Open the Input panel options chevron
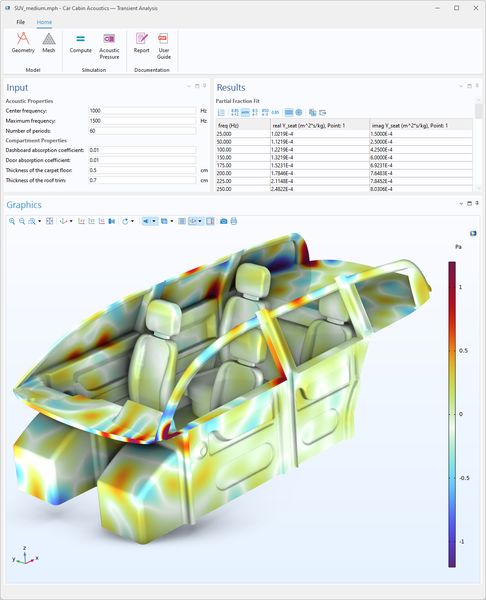This screenshot has height=600, width=486. 189,86
